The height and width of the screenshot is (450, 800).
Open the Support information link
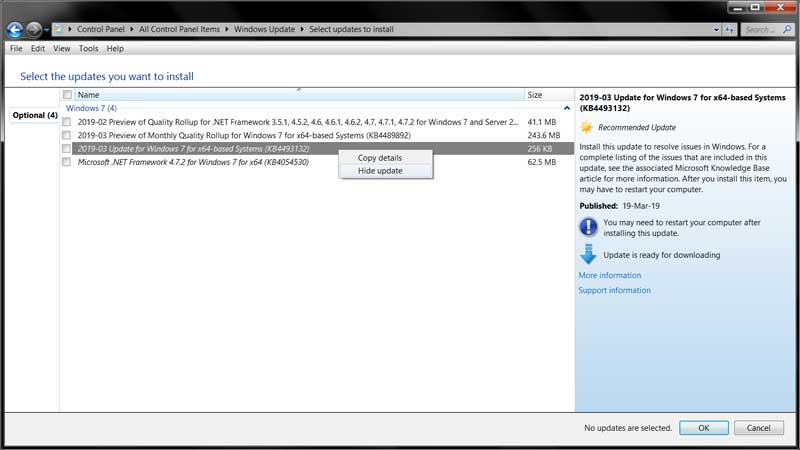coord(614,290)
